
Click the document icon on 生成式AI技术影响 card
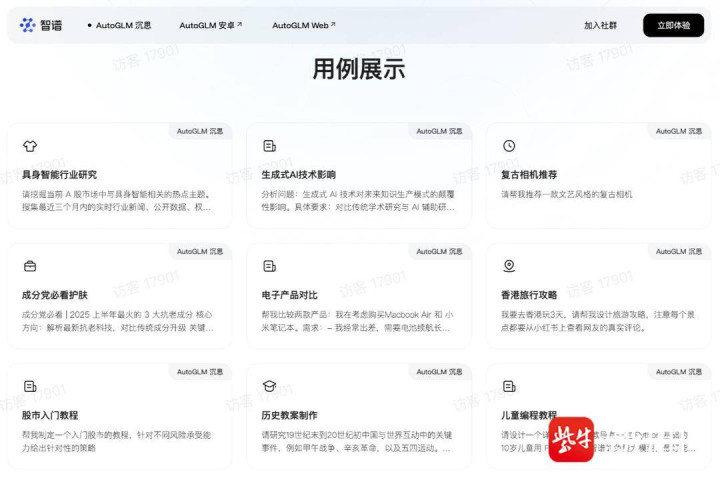270,146
